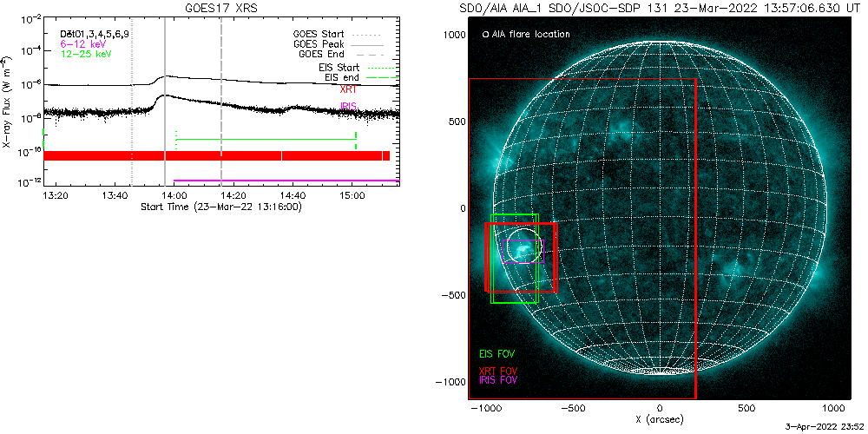This screenshot has height=434, width=868.
Task: Click the 'IRIS FOV' label on the solar image
Action: [x=499, y=380]
